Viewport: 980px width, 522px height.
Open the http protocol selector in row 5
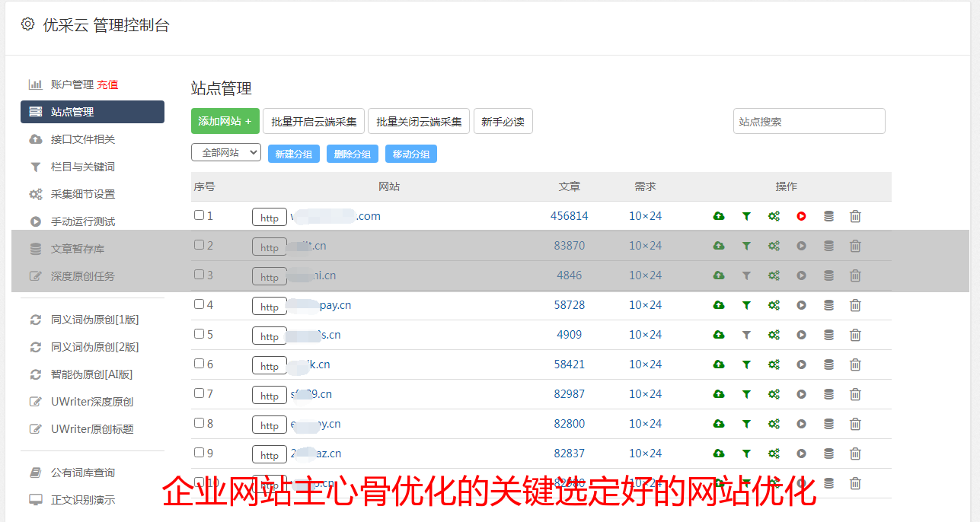tap(270, 336)
